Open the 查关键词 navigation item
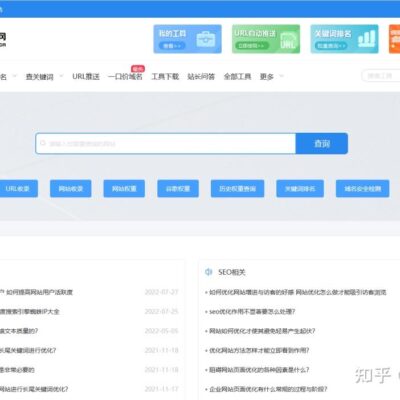Screen dimensions: 400x400 tap(40, 77)
